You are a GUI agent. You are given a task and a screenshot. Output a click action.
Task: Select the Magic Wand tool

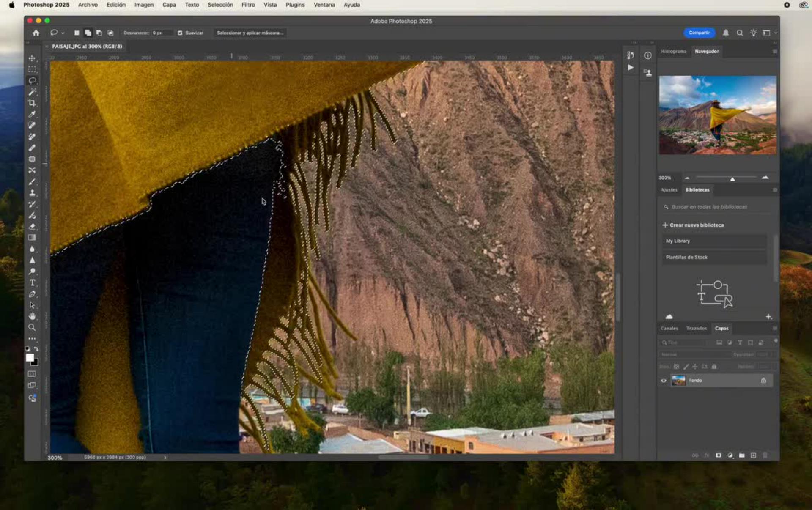[x=32, y=92]
